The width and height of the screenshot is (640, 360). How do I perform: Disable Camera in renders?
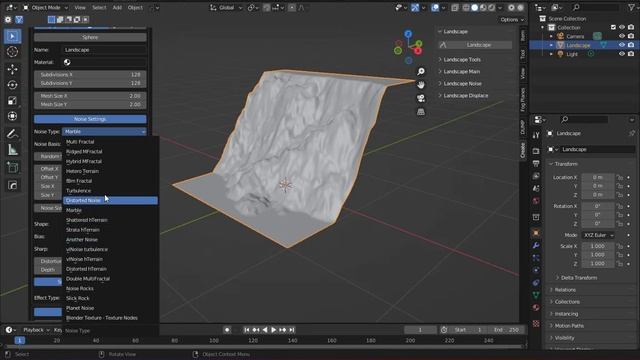[631, 36]
